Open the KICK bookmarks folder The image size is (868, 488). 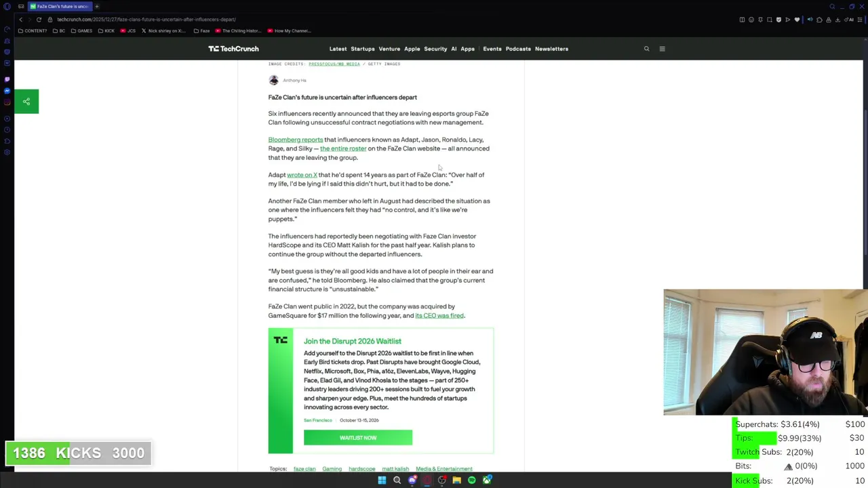pyautogui.click(x=106, y=30)
